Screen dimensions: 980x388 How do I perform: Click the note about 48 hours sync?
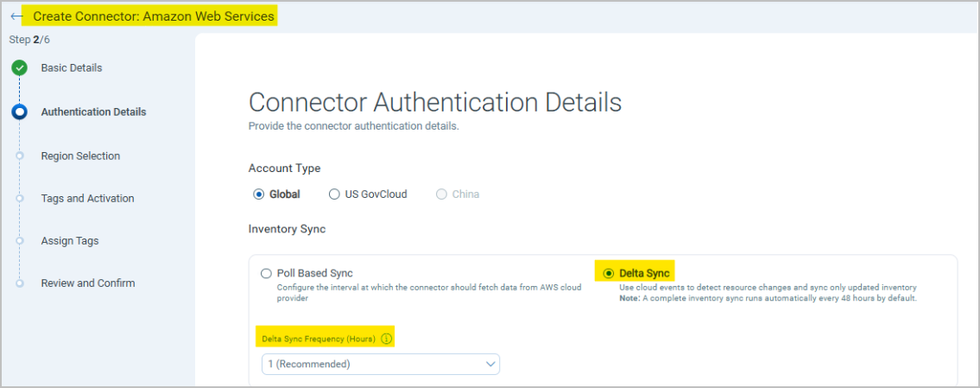point(768,298)
